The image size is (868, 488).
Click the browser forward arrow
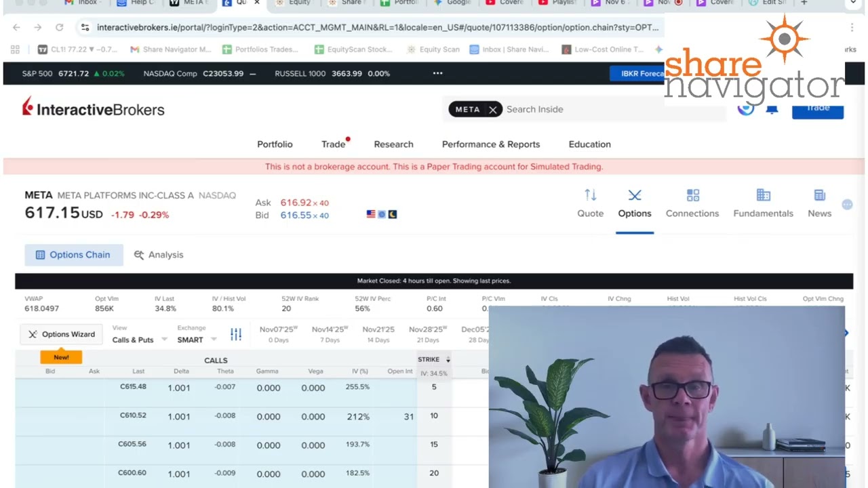[38, 27]
